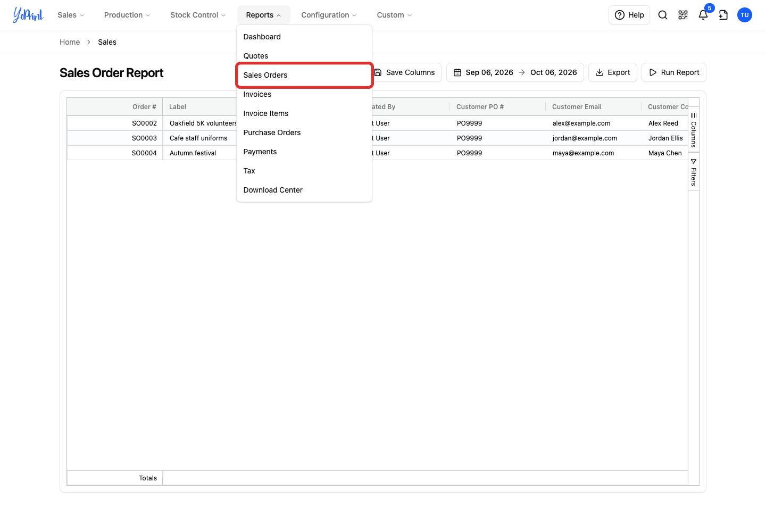Click Cafe staff uniforms label cell
This screenshot has height=532, width=766.
tap(200, 138)
